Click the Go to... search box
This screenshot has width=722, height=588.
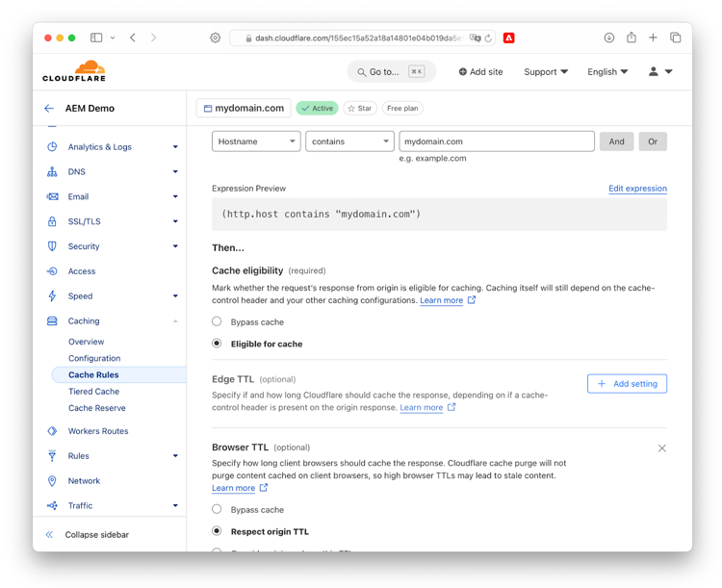click(392, 72)
